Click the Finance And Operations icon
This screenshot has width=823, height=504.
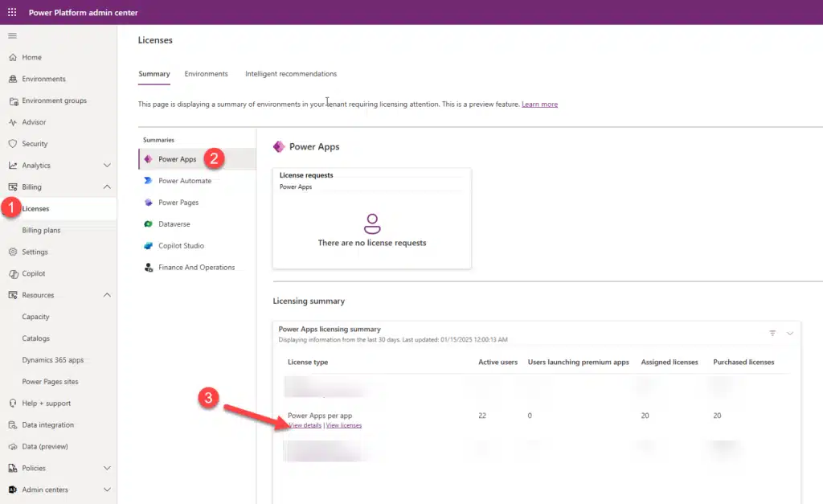click(x=149, y=267)
